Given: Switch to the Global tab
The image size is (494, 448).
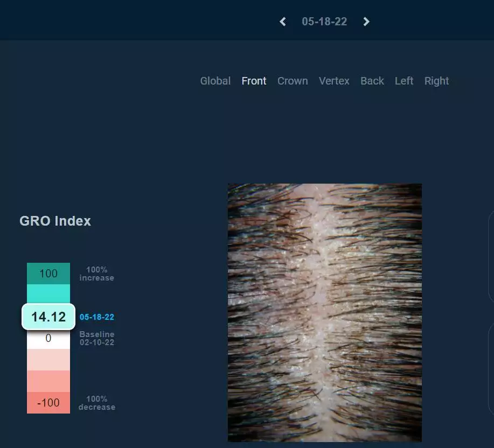Looking at the screenshot, I should point(215,81).
